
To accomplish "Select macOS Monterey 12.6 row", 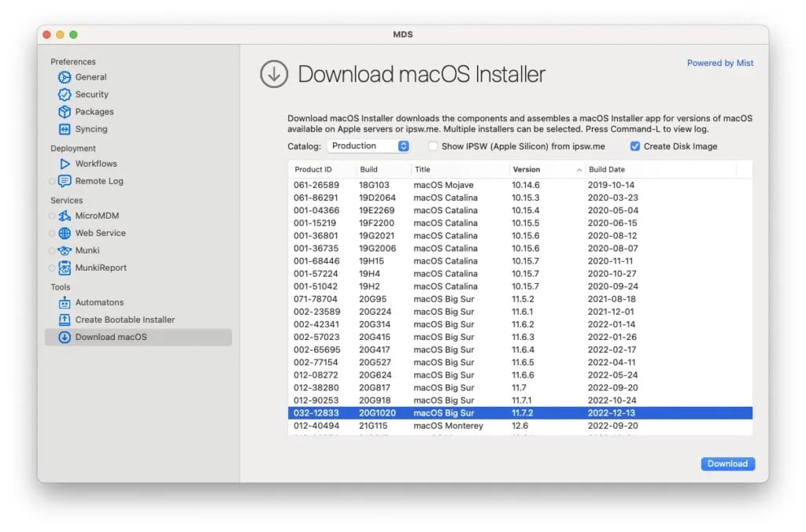I will click(520, 426).
